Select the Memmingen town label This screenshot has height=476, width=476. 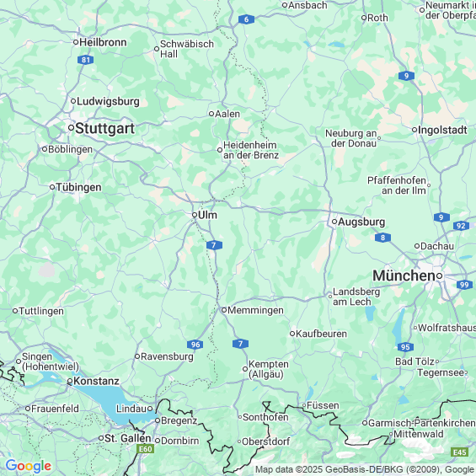(255, 310)
